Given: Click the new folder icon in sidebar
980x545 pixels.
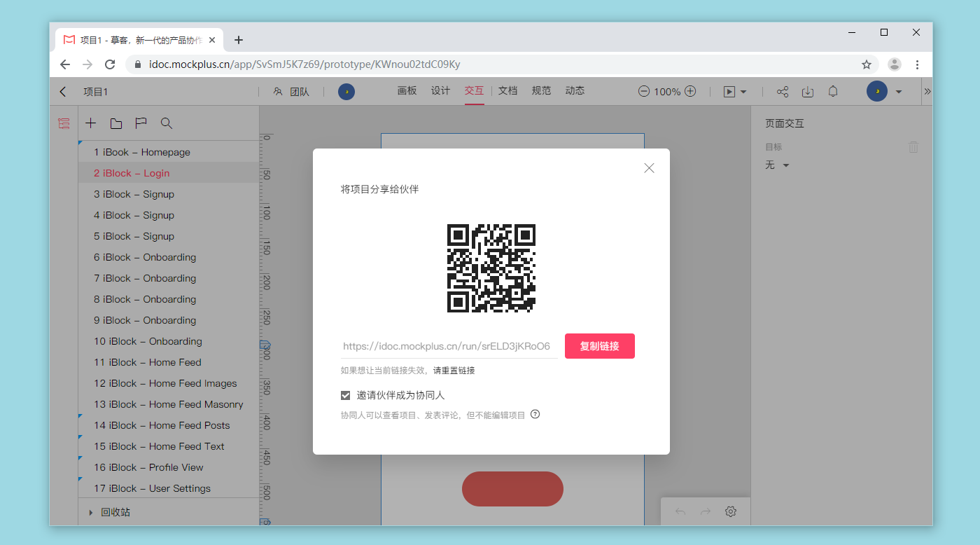Looking at the screenshot, I should click(116, 123).
